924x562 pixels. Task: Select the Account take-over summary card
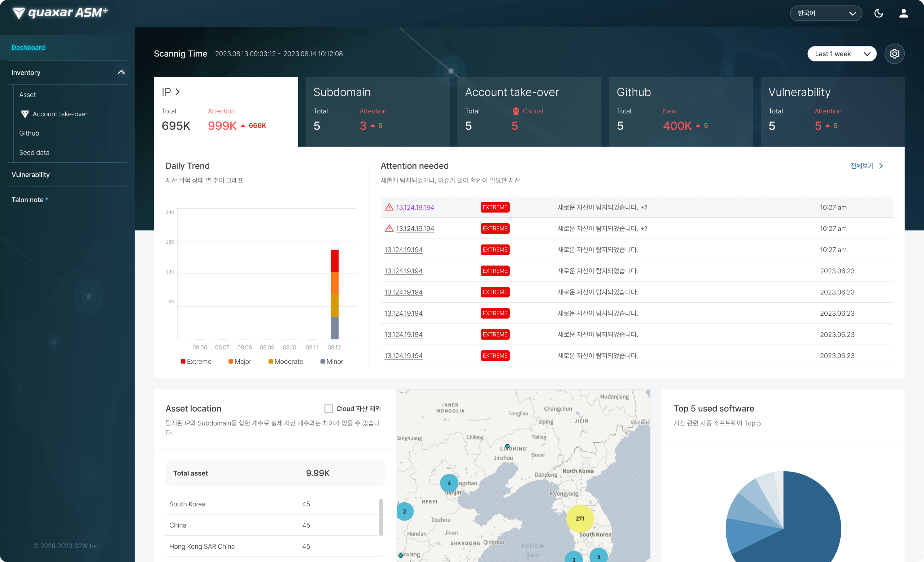(x=529, y=112)
